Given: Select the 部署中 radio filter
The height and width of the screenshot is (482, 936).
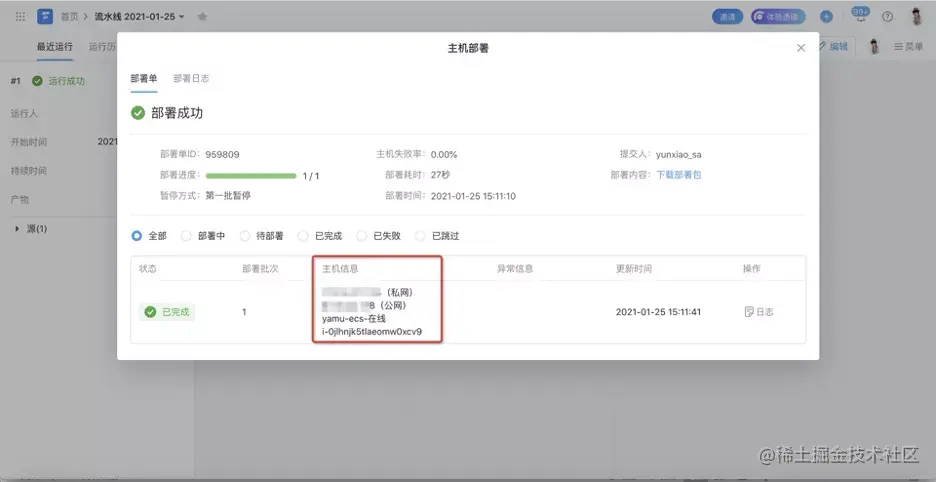Looking at the screenshot, I should (x=186, y=236).
